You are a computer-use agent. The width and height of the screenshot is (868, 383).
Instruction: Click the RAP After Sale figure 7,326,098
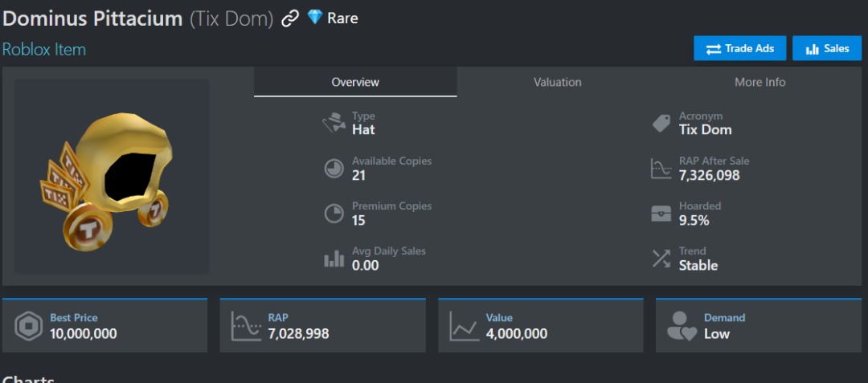(x=709, y=176)
